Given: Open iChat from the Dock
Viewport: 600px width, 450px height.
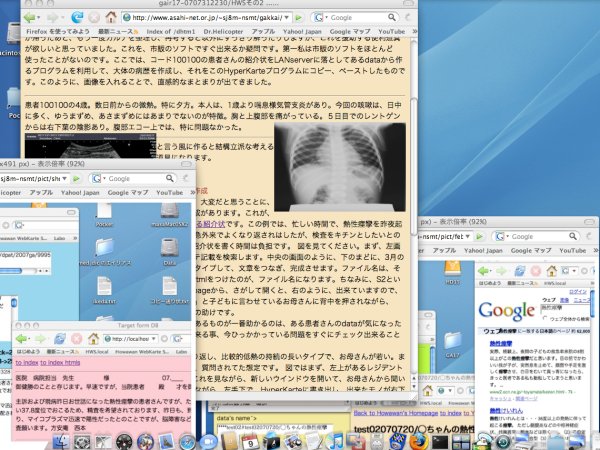Looking at the screenshot, I should [209, 442].
